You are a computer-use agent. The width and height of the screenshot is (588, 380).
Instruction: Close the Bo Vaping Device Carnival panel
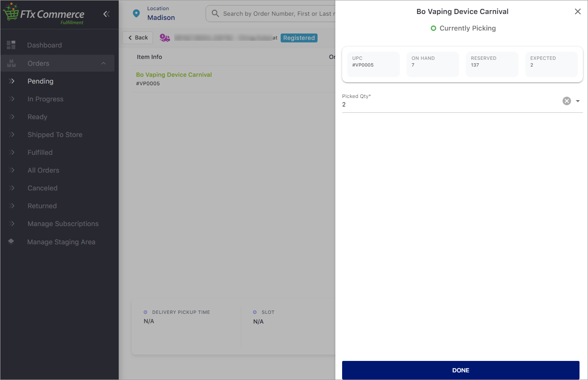tap(578, 11)
